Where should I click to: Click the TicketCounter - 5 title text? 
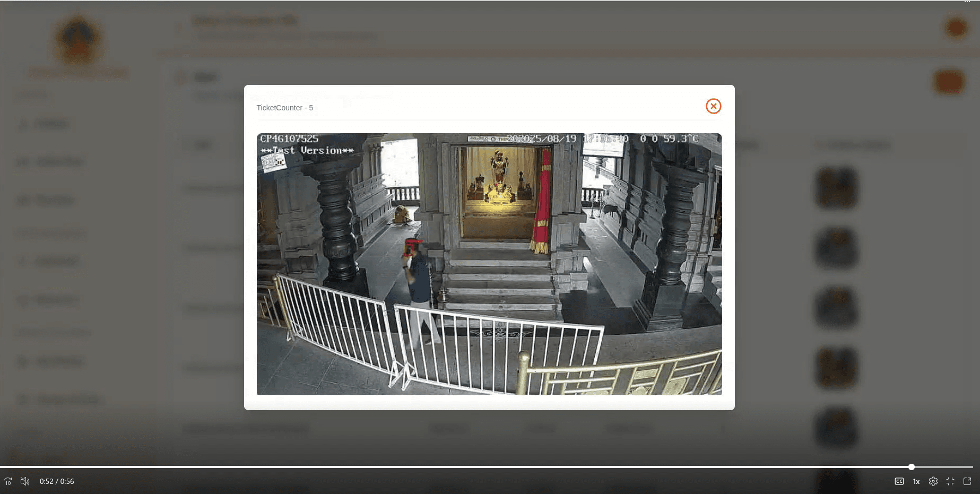click(x=285, y=108)
